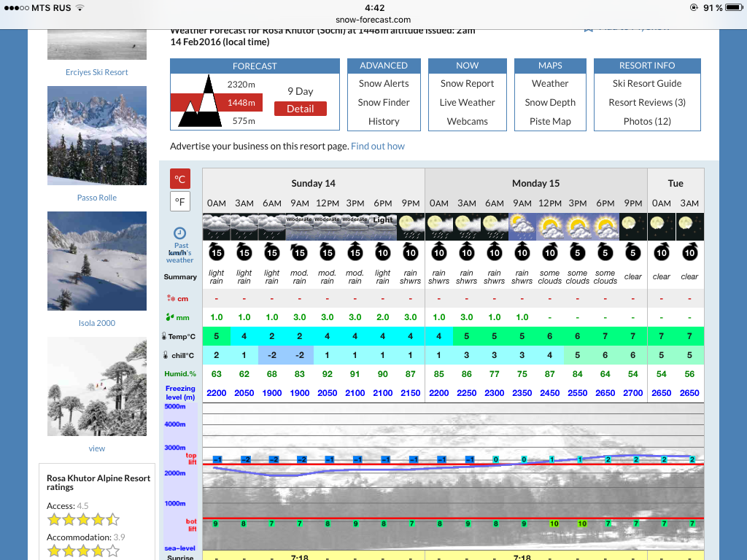Open Piste Map link

[550, 122]
